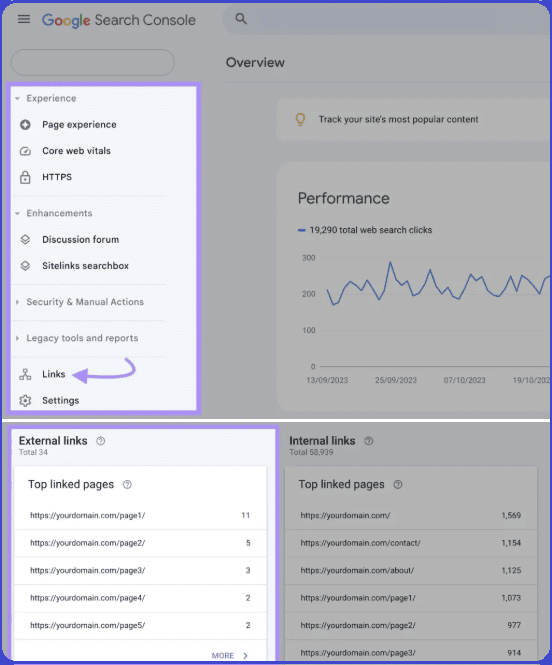The height and width of the screenshot is (665, 552).
Task: Open Discussion forum enhancement report
Action: (x=81, y=240)
